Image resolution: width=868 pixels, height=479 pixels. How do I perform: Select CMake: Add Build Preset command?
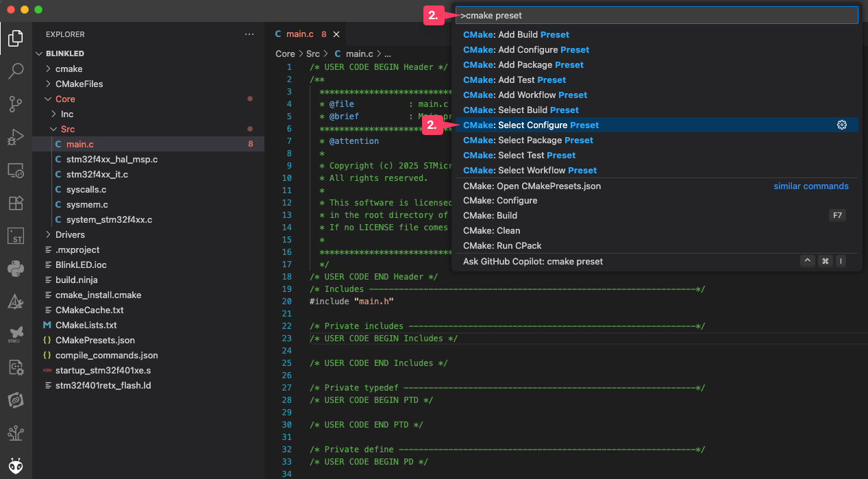coord(516,34)
